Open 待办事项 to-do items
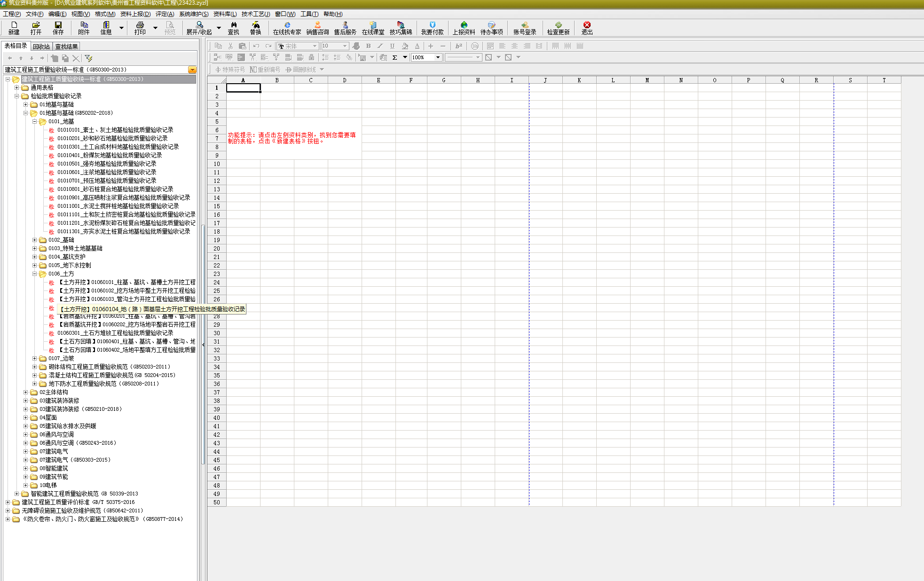 pyautogui.click(x=491, y=28)
